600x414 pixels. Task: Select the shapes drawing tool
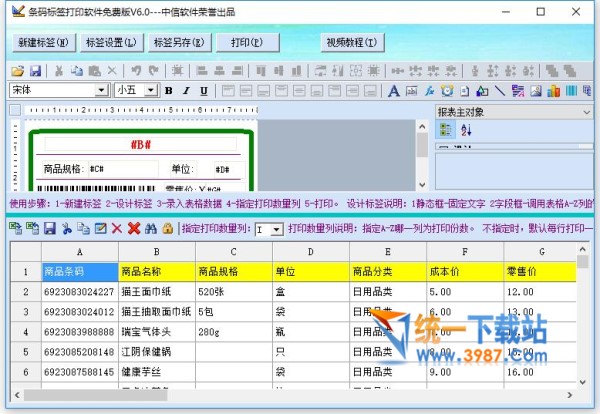pyautogui.click(x=482, y=91)
